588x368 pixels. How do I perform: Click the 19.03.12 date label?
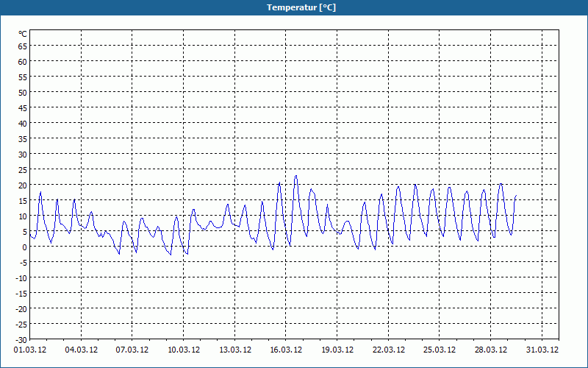coord(337,350)
